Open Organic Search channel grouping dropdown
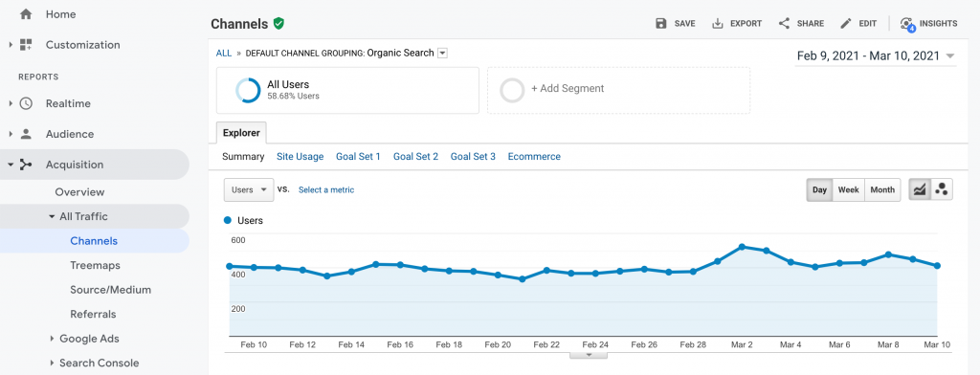Viewport: 980px width, 375px height. pos(442,54)
